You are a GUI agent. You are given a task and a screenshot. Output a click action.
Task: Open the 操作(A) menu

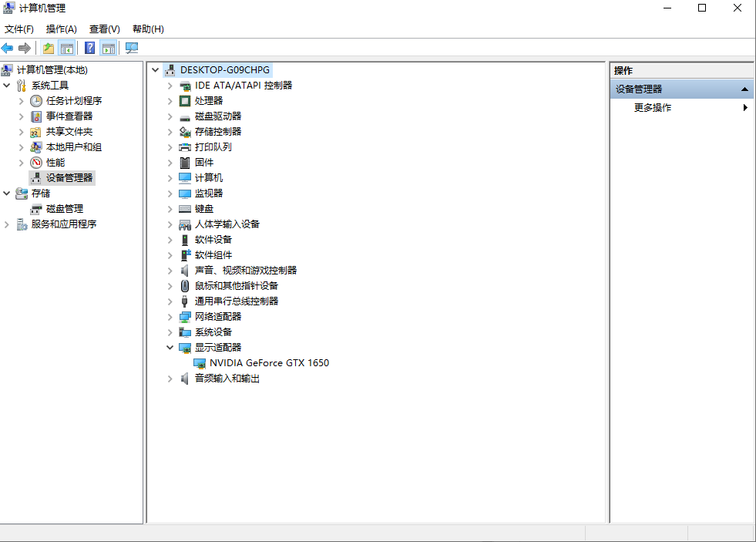click(x=61, y=29)
